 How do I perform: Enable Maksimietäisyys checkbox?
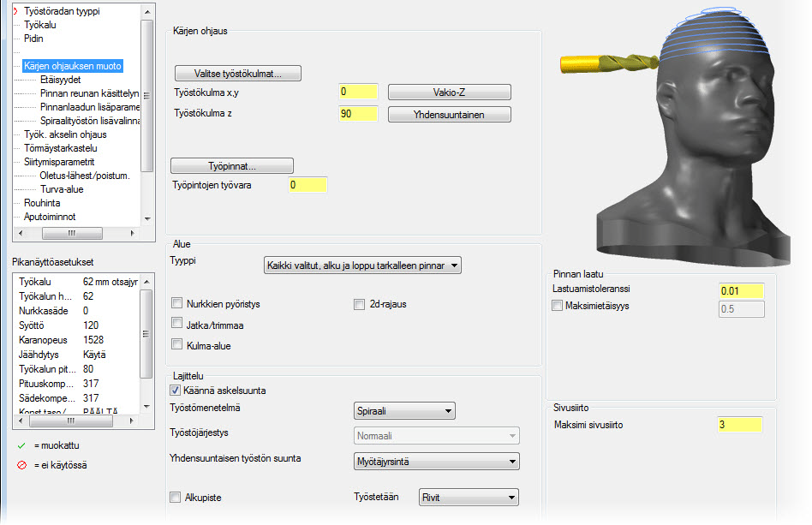(558, 306)
